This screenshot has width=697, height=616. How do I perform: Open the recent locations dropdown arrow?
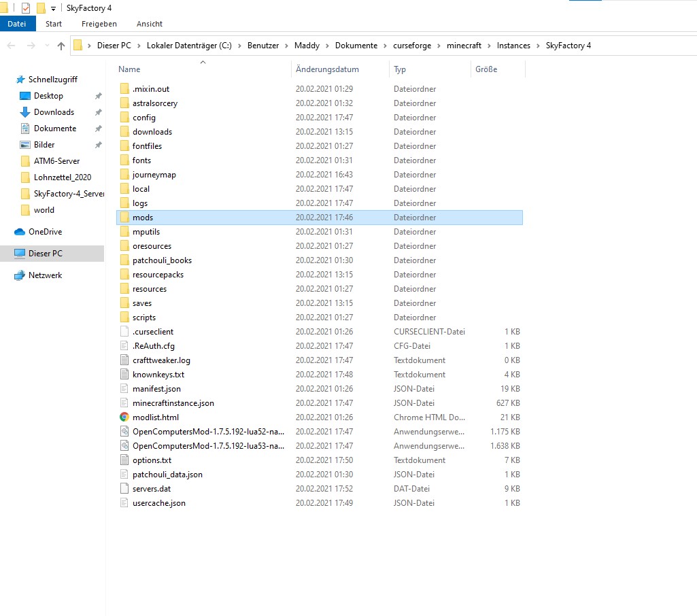tap(47, 46)
